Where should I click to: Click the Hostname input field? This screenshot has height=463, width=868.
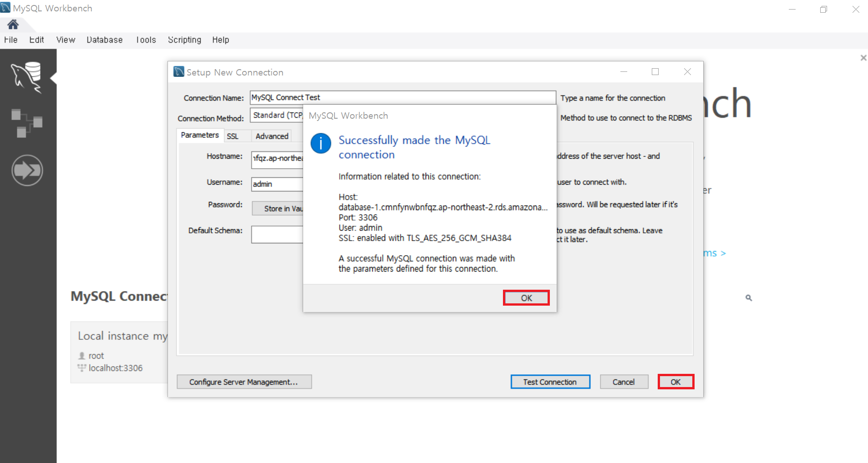[277, 160]
